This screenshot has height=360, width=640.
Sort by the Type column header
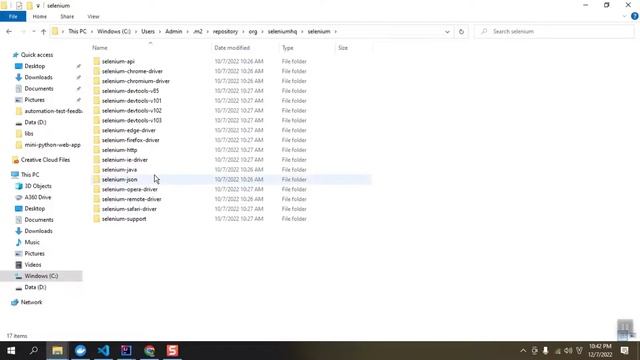[288, 48]
